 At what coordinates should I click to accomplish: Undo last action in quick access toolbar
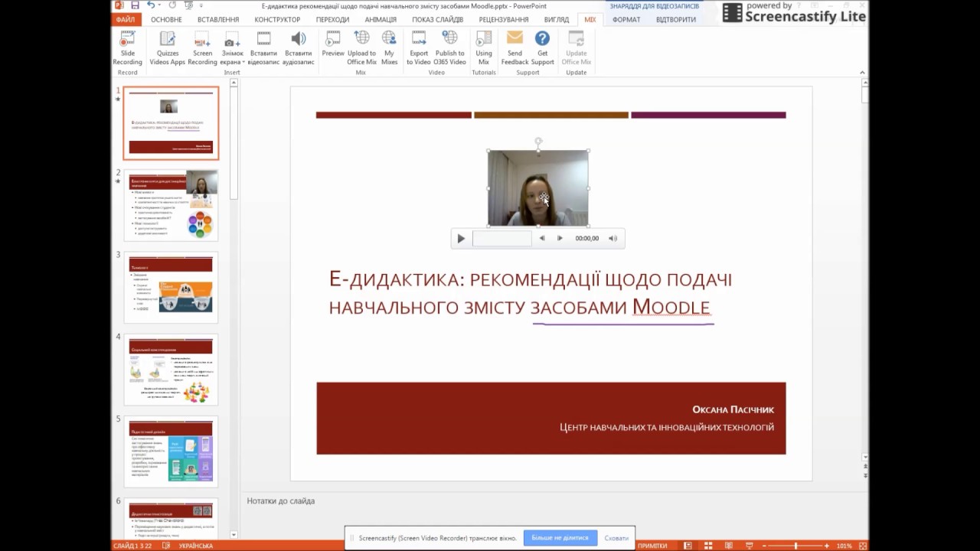pyautogui.click(x=151, y=5)
